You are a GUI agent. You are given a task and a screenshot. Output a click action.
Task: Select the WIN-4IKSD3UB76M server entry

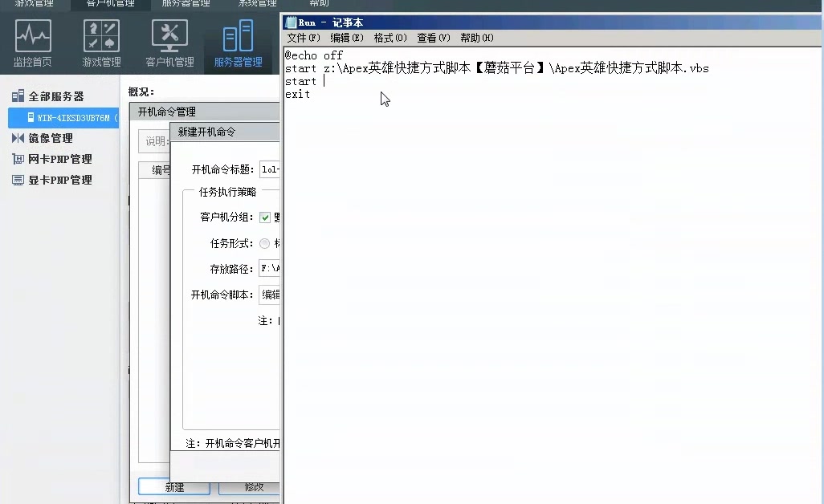coord(60,117)
